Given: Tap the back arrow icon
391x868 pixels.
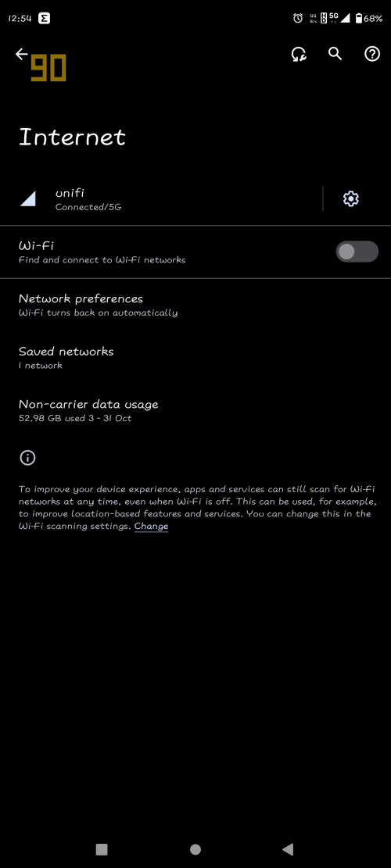Looking at the screenshot, I should point(22,54).
